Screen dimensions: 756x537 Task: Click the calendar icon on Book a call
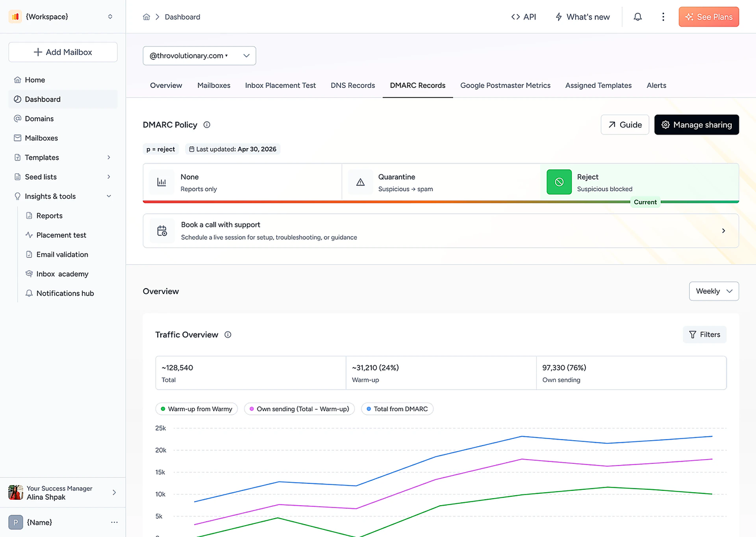click(162, 231)
